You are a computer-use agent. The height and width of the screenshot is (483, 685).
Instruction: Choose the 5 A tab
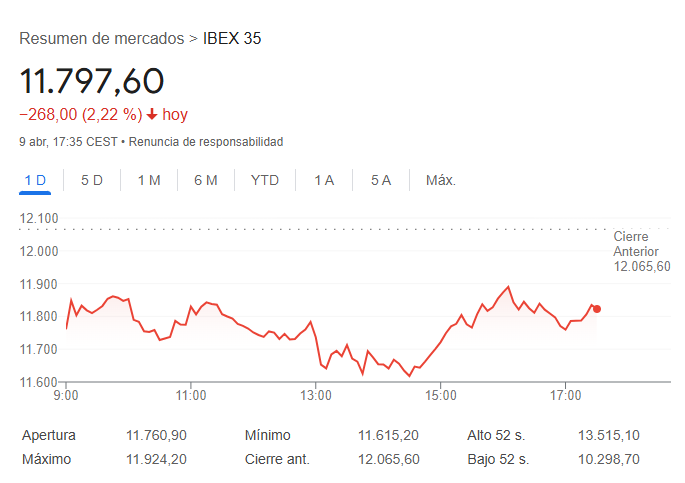tap(381, 181)
